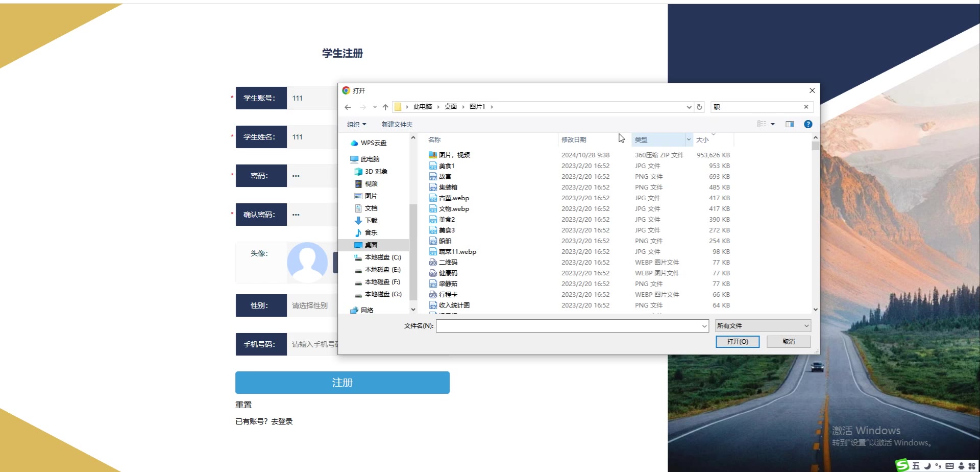Screen dimensions: 980x472
Task: Click the Sogou input method S logo
Action: pyautogui.click(x=902, y=465)
